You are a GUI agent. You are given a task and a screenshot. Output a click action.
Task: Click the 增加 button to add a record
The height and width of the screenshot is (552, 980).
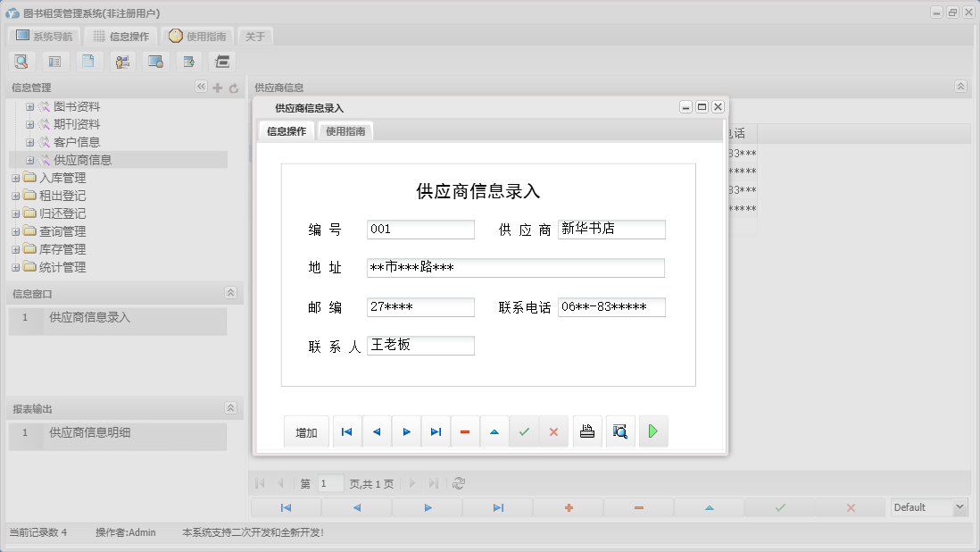click(306, 431)
